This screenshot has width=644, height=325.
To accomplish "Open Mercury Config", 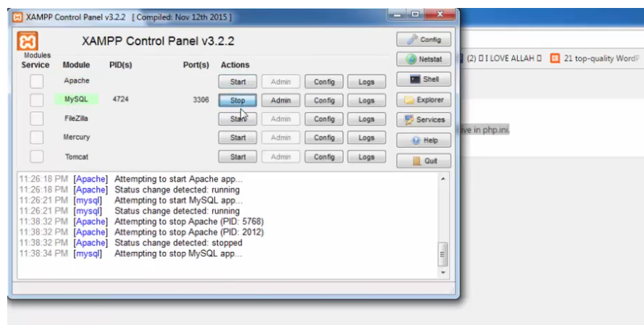I will [x=324, y=138].
